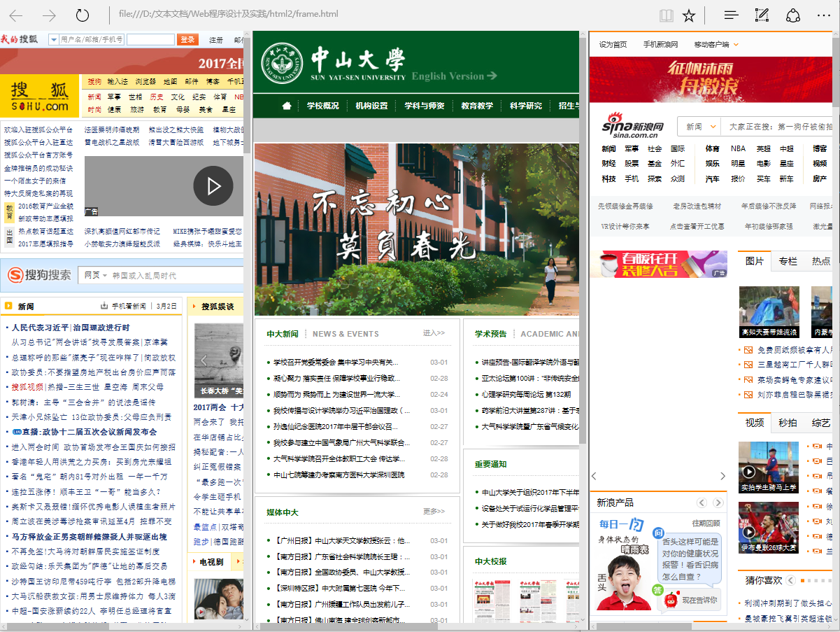Open 机构设置 menu item
The image size is (840, 632).
click(371, 106)
